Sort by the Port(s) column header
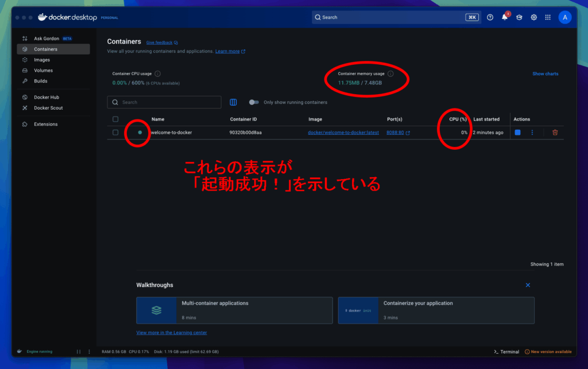588x369 pixels. 394,119
